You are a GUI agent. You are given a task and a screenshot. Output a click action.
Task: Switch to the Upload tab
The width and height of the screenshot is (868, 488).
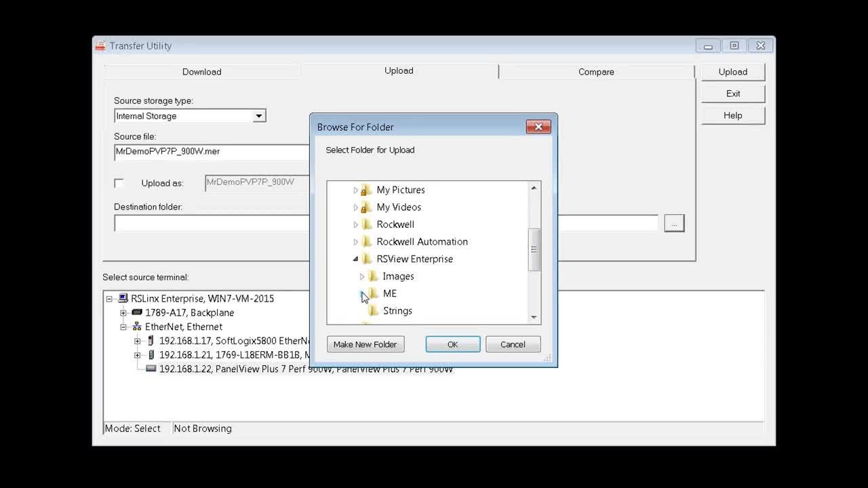pos(399,70)
